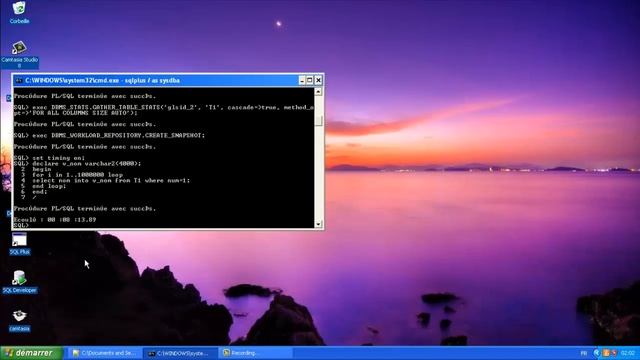Select the camtasia folder icon on desktop
The width and height of the screenshot is (640, 360).
pos(19,321)
